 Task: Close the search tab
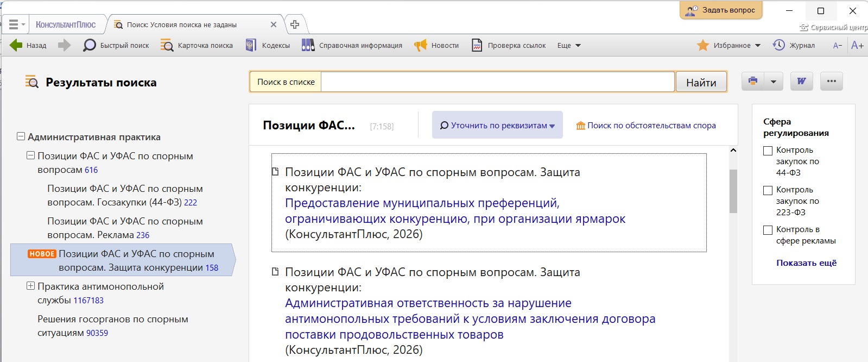tap(274, 24)
